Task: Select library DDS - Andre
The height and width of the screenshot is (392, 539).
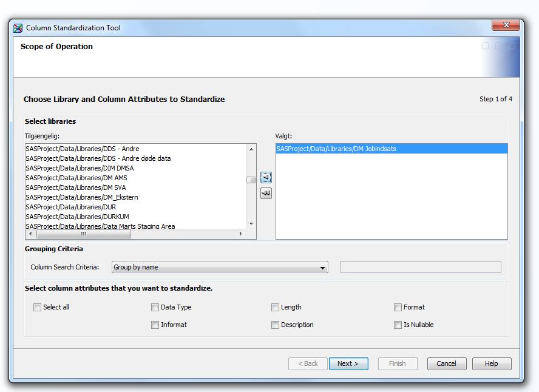Action: 136,149
